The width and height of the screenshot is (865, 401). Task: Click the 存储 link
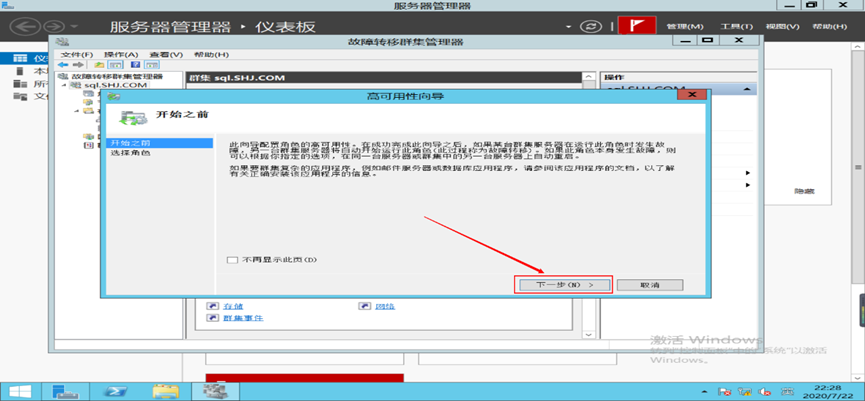[x=233, y=306]
